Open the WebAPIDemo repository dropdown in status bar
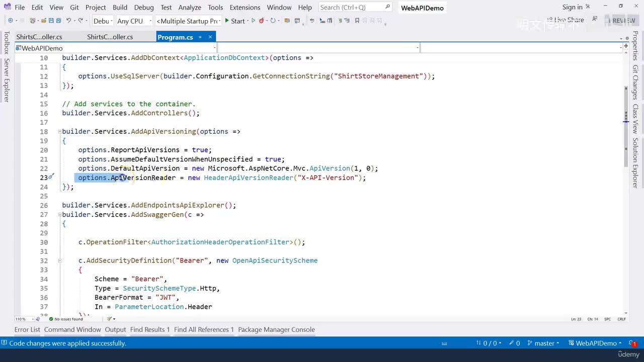 tap(595, 343)
